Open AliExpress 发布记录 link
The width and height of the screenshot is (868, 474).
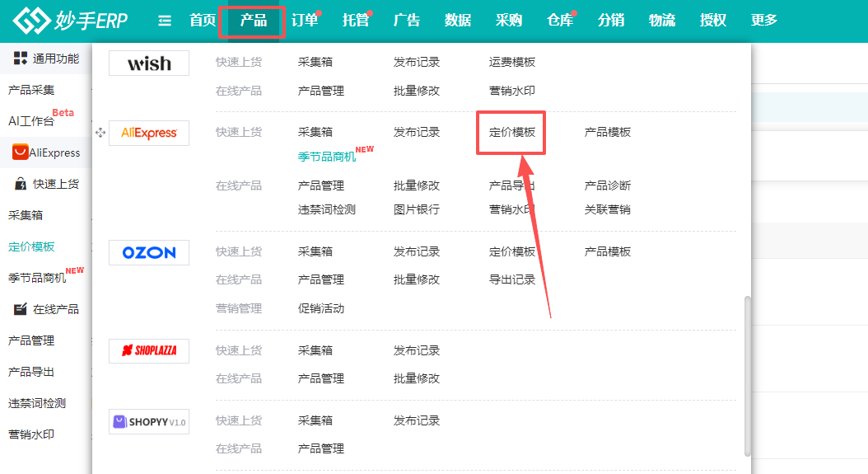pos(417,132)
